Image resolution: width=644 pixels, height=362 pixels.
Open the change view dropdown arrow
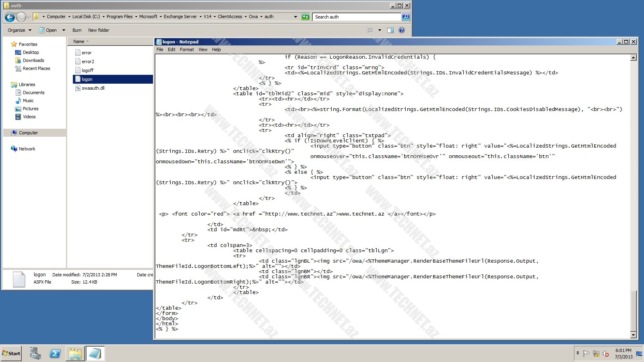pos(380,30)
